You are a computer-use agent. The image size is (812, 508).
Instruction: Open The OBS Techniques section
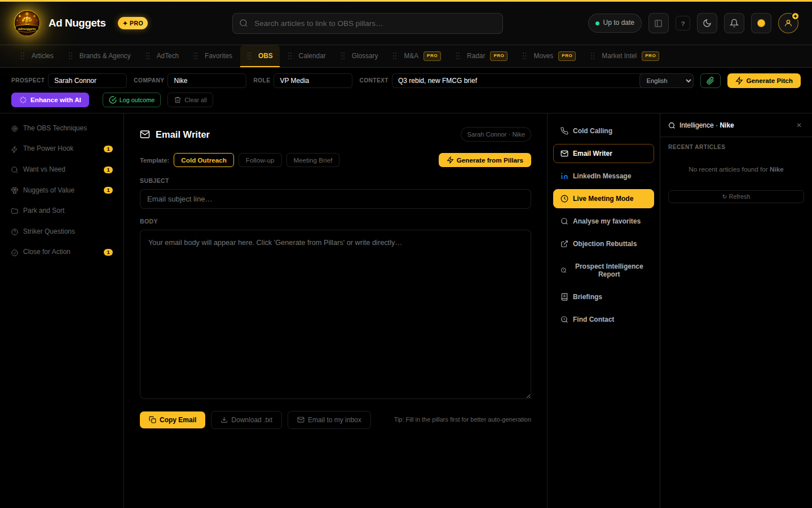[62, 128]
